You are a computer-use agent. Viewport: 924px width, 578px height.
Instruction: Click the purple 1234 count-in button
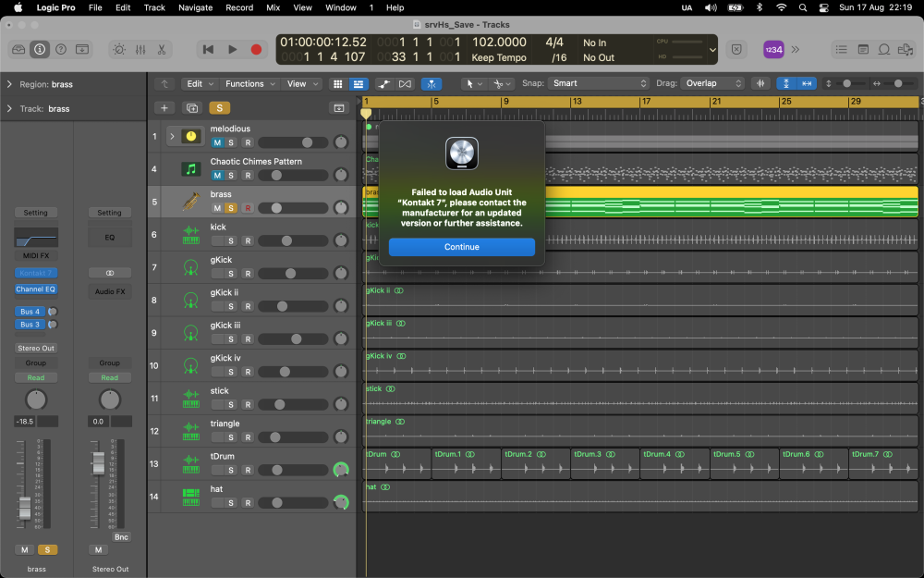[773, 50]
